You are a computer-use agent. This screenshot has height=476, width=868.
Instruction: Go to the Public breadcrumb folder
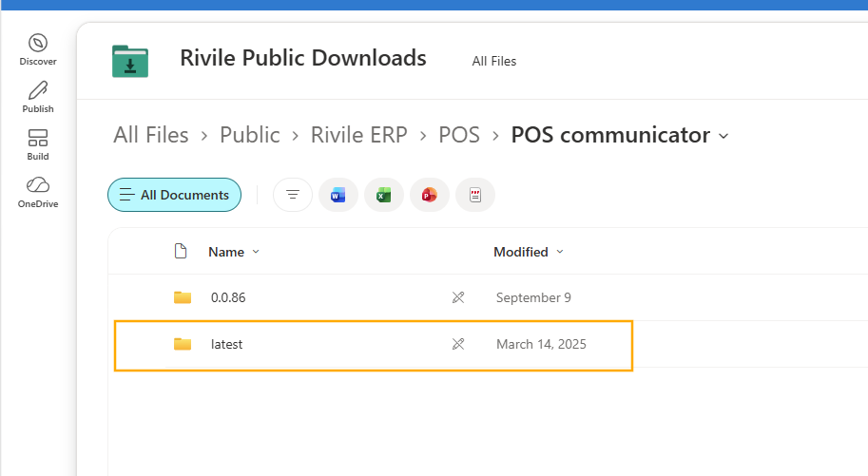point(250,135)
